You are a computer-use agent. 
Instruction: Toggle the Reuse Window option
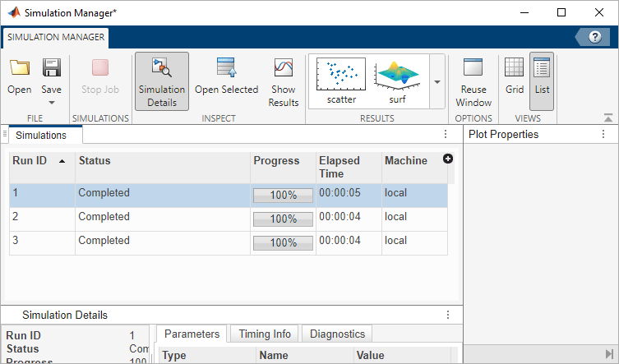point(473,82)
